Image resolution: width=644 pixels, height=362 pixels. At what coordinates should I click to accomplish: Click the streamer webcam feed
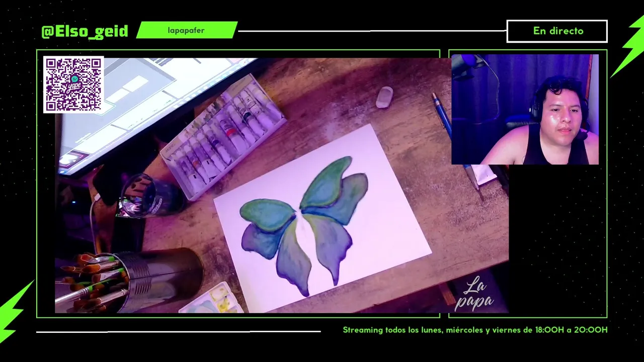(x=525, y=110)
